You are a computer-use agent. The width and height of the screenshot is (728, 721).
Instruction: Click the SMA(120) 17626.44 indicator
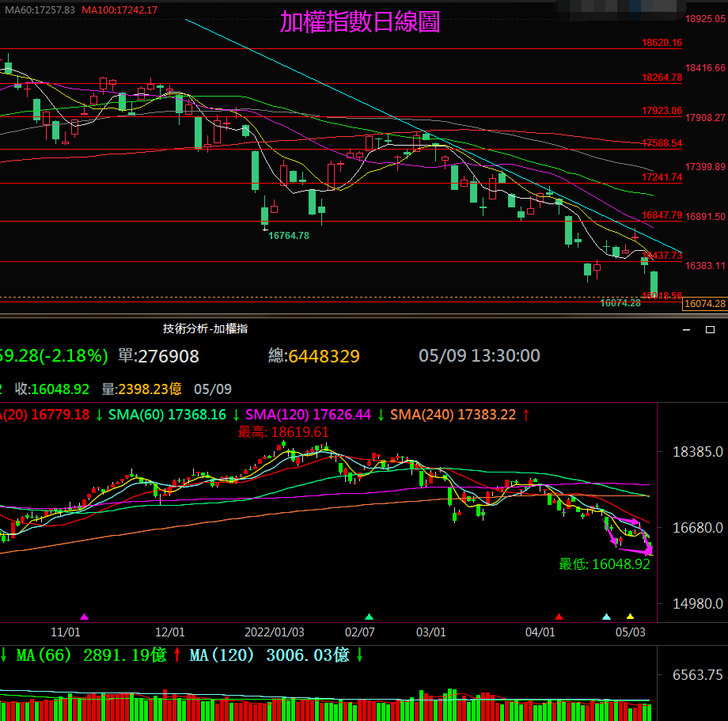click(x=308, y=414)
